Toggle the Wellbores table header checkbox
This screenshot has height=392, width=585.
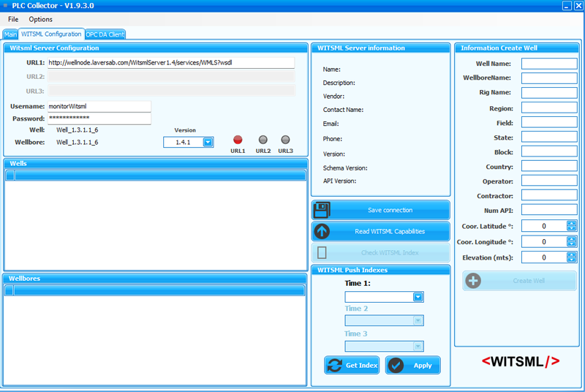tap(10, 291)
